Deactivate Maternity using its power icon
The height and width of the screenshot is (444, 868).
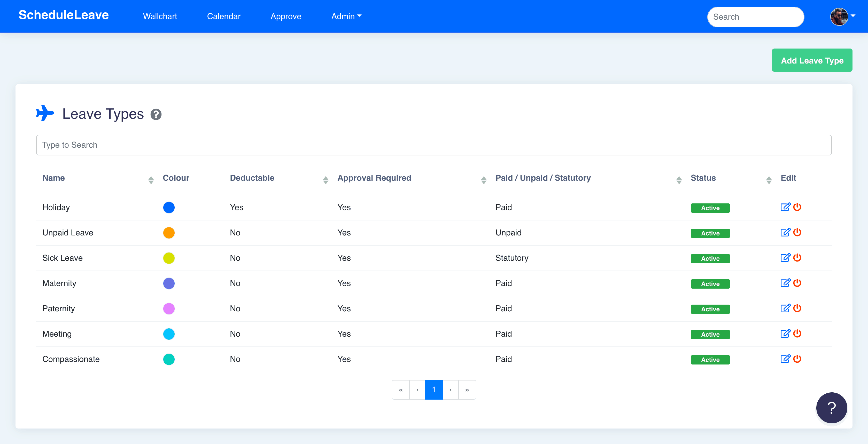click(797, 283)
